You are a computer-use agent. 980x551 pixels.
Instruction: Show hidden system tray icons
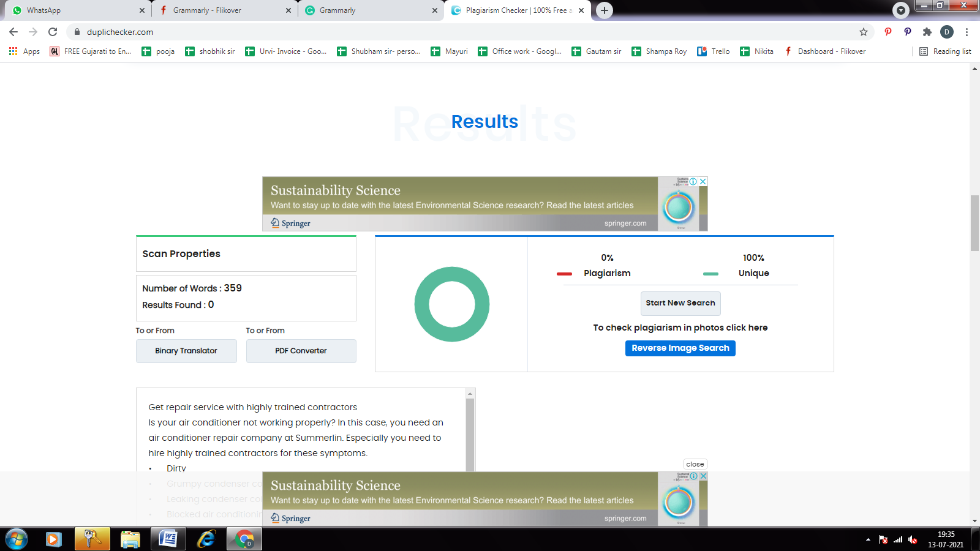868,539
